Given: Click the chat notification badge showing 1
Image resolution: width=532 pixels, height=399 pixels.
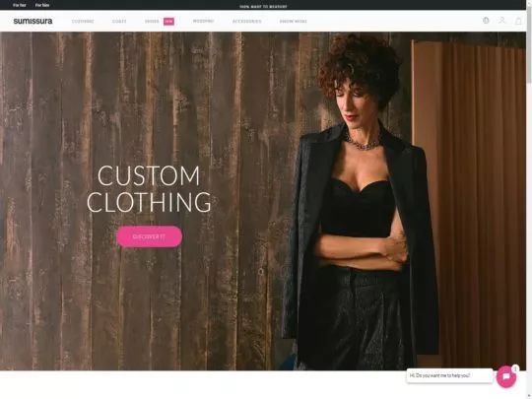Looking at the screenshot, I should [x=515, y=368].
